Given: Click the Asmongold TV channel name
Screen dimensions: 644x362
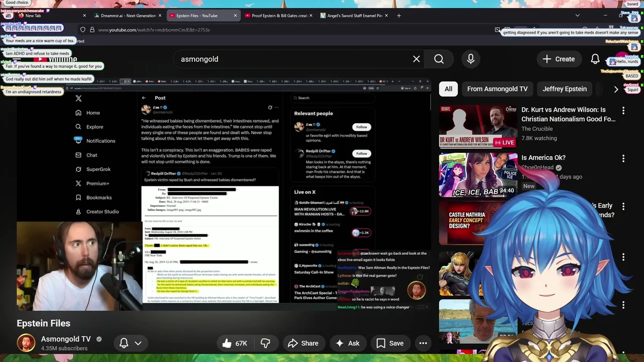Looking at the screenshot, I should 65,339.
